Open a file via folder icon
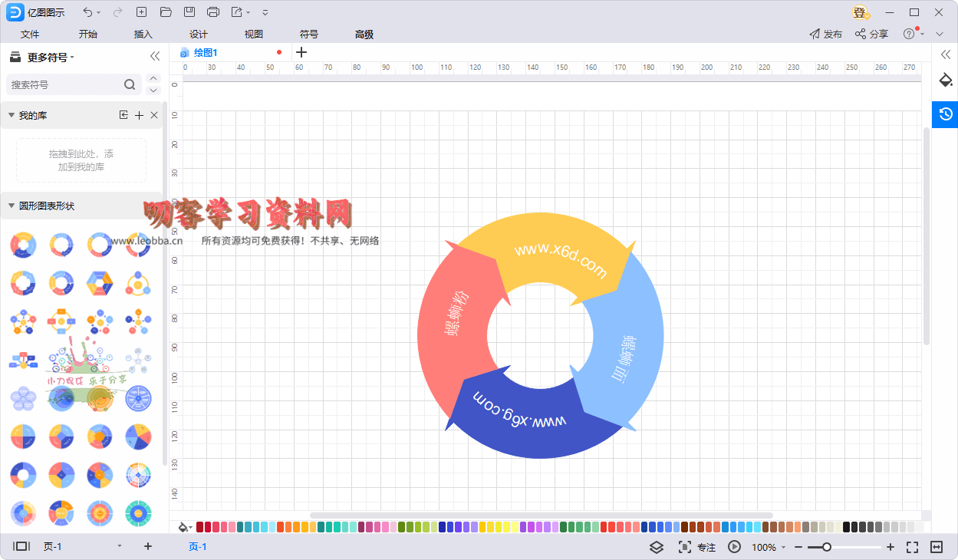This screenshot has height=560, width=958. [166, 12]
